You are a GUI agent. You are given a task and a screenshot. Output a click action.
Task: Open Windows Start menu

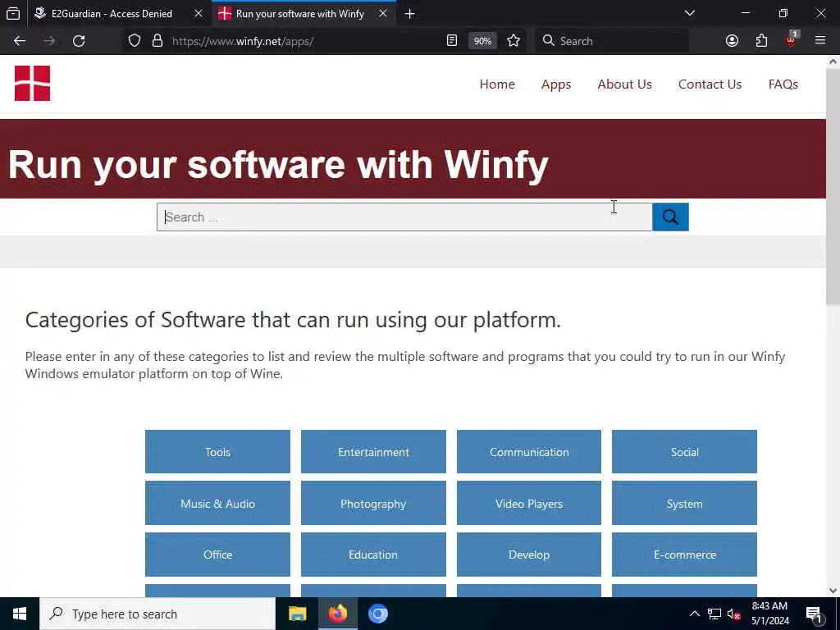point(20,614)
